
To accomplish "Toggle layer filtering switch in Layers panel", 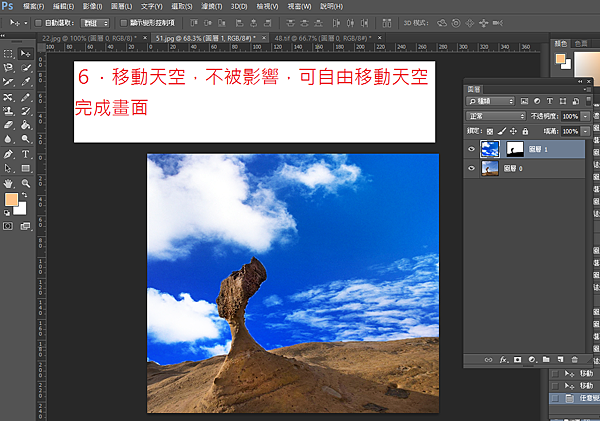I will [588, 101].
